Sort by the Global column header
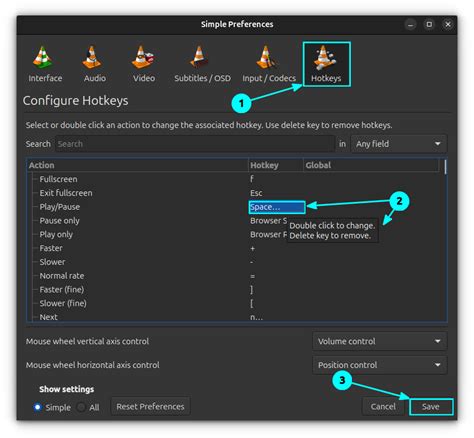The image size is (474, 438). 371,165
